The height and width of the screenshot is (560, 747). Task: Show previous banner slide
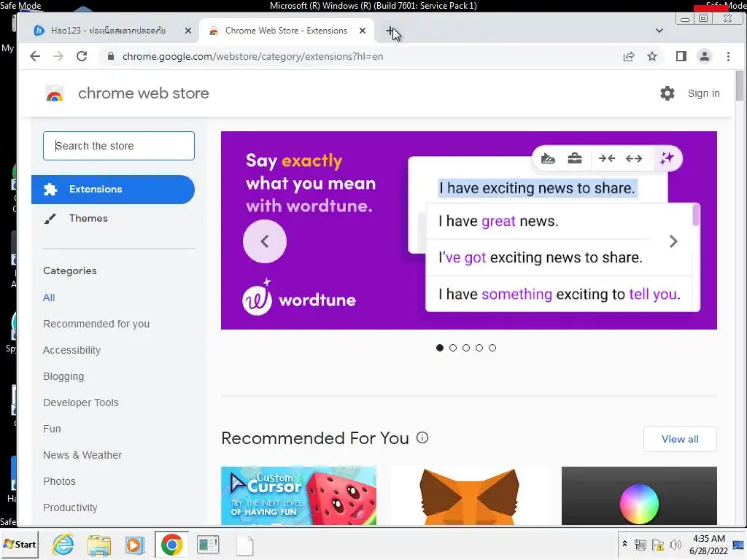[265, 241]
